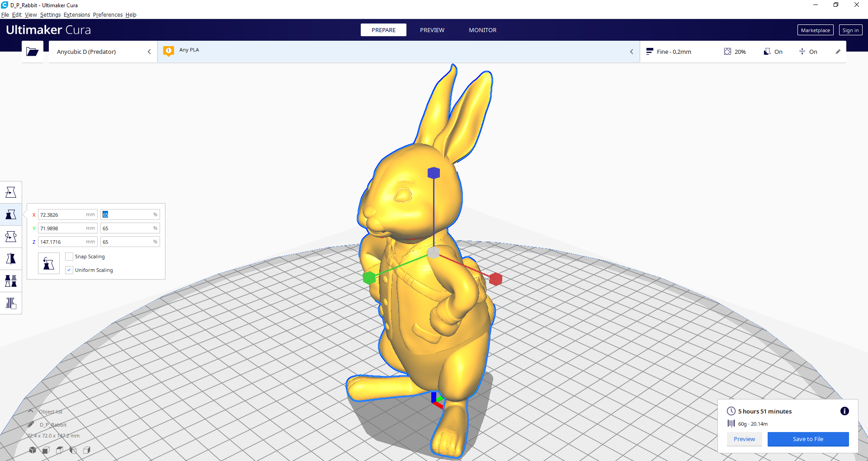
Task: Click the "72.4 x 72.0 x 147.2 mm" dimensions text
Action: pos(53,436)
